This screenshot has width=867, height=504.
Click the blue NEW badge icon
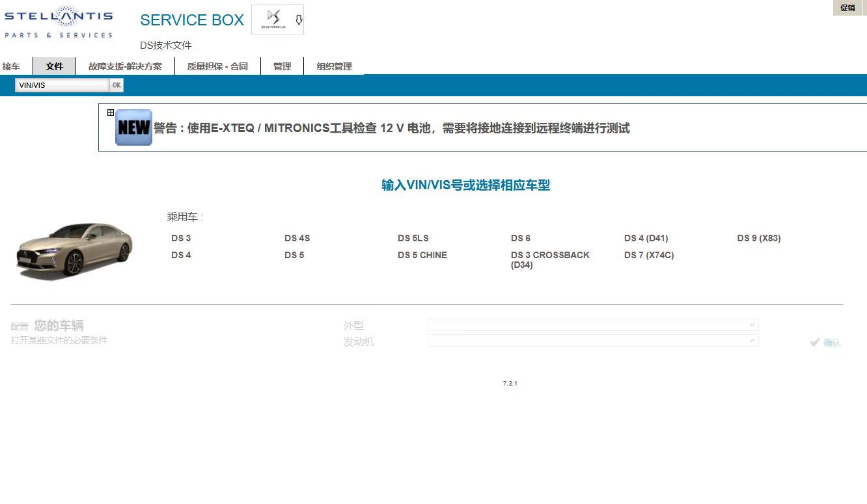[133, 127]
